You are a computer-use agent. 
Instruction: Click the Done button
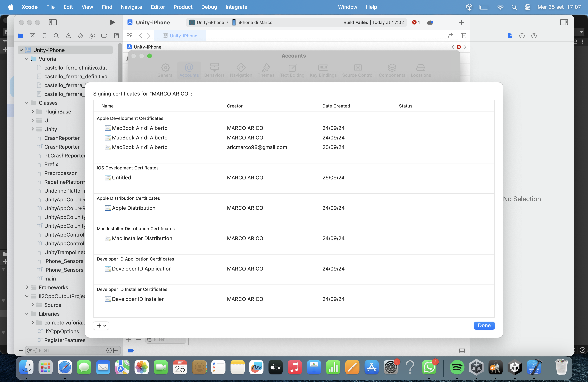click(x=484, y=326)
